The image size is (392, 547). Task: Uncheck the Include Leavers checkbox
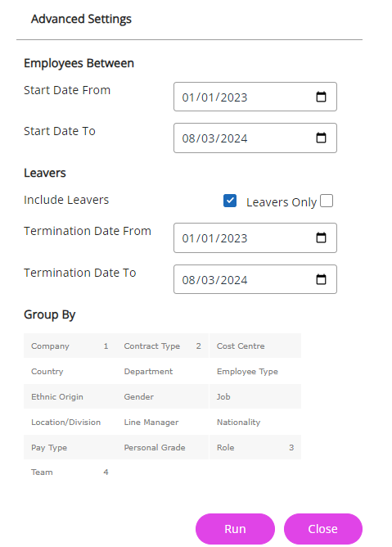(230, 201)
